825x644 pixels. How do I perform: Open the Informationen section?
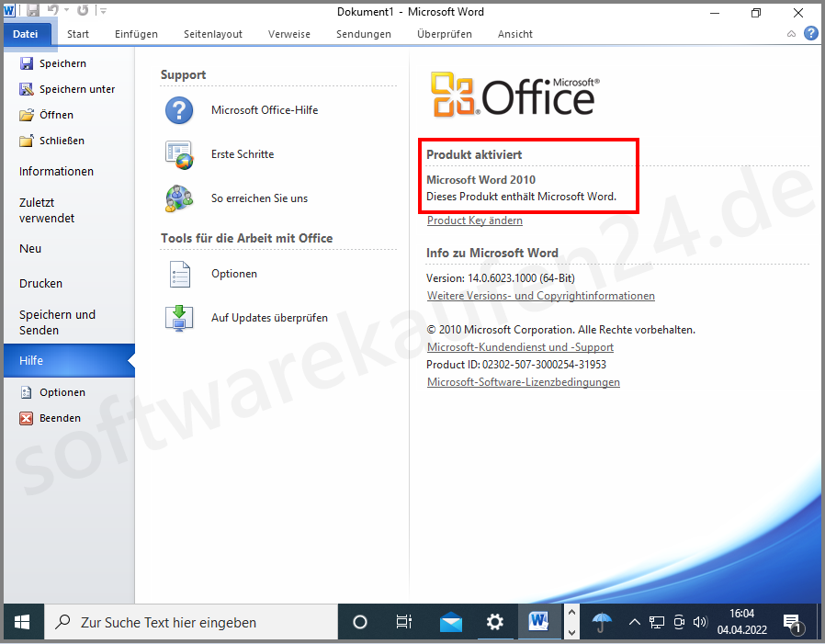(56, 172)
